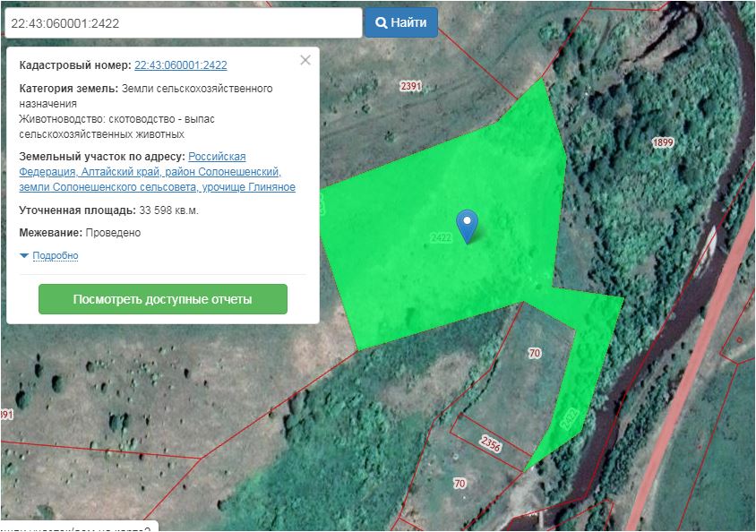Select parcel label 2391 on map
Viewport: 756px width, 532px height.
(x=411, y=86)
